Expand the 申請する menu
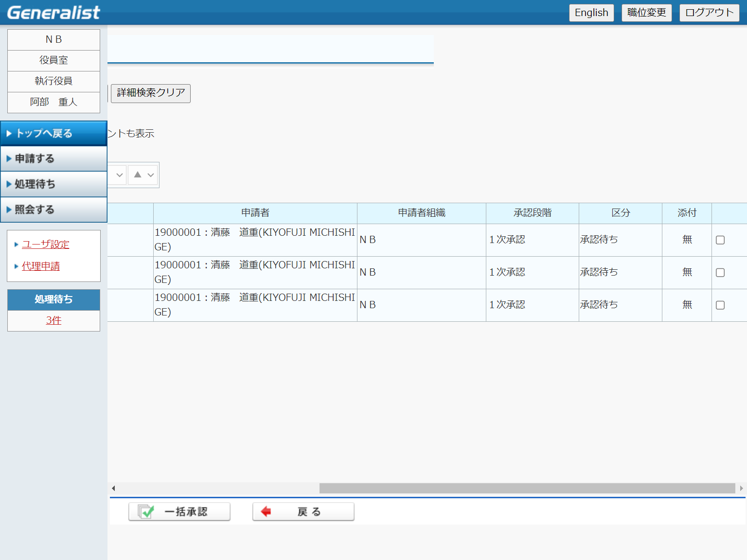Viewport: 747px width, 560px height. coord(53,158)
